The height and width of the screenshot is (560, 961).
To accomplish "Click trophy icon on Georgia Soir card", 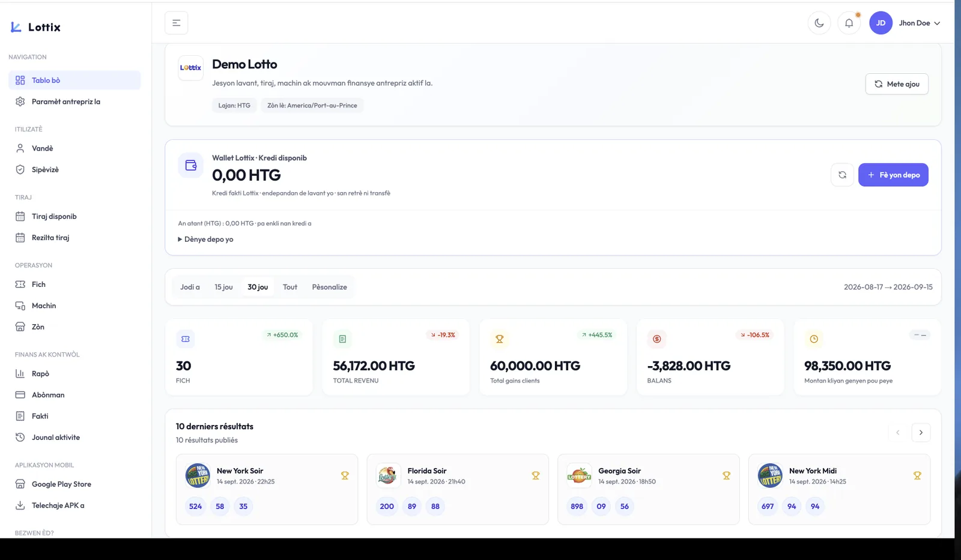I will click(x=726, y=475).
